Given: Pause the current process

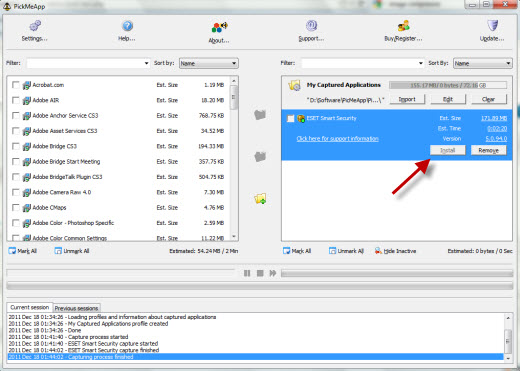Looking at the screenshot, I should coord(247,273).
